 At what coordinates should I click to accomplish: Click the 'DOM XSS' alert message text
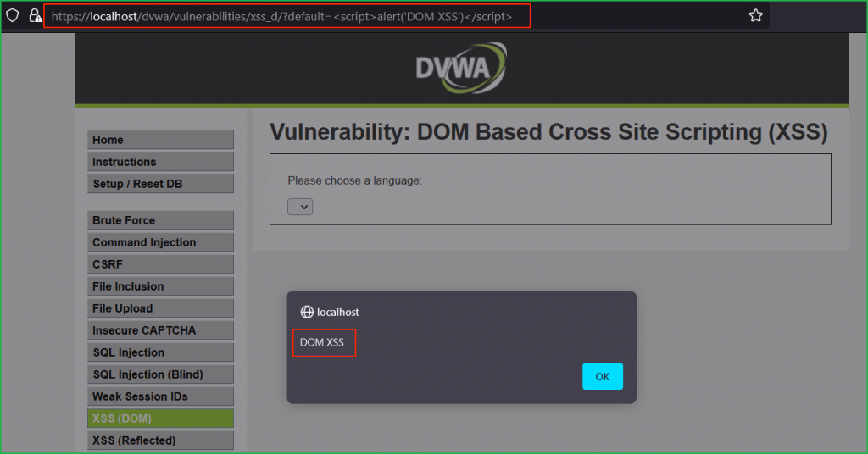pos(321,342)
